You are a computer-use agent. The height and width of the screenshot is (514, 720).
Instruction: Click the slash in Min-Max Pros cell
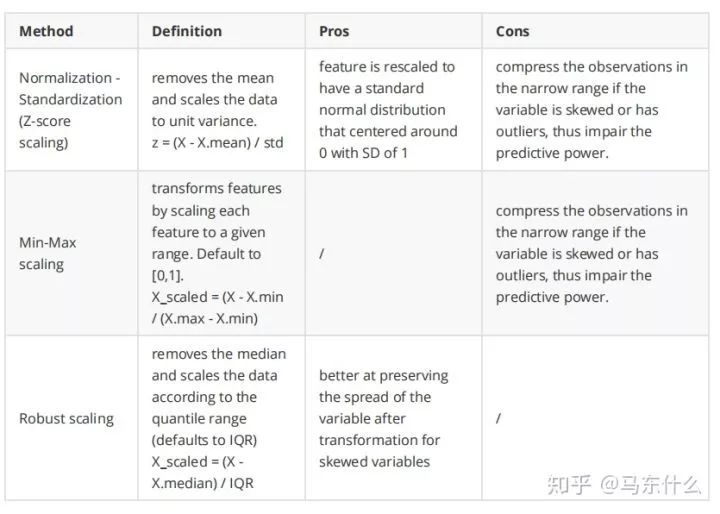(322, 254)
